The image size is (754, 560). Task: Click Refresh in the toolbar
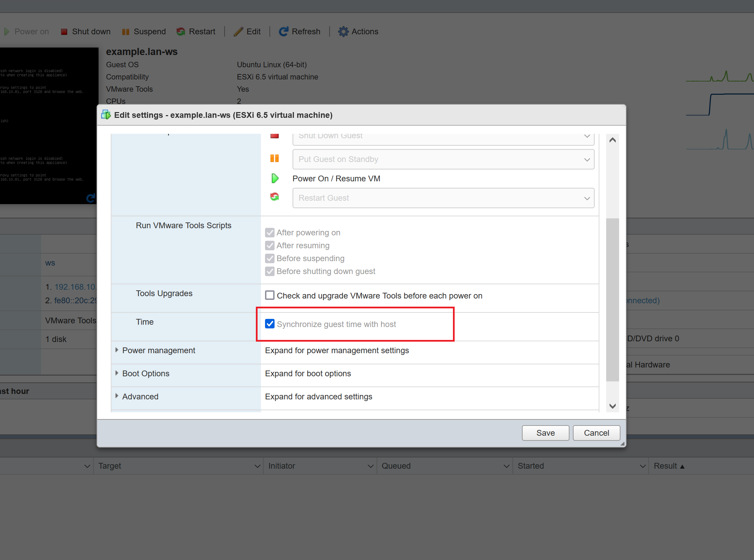(x=300, y=32)
